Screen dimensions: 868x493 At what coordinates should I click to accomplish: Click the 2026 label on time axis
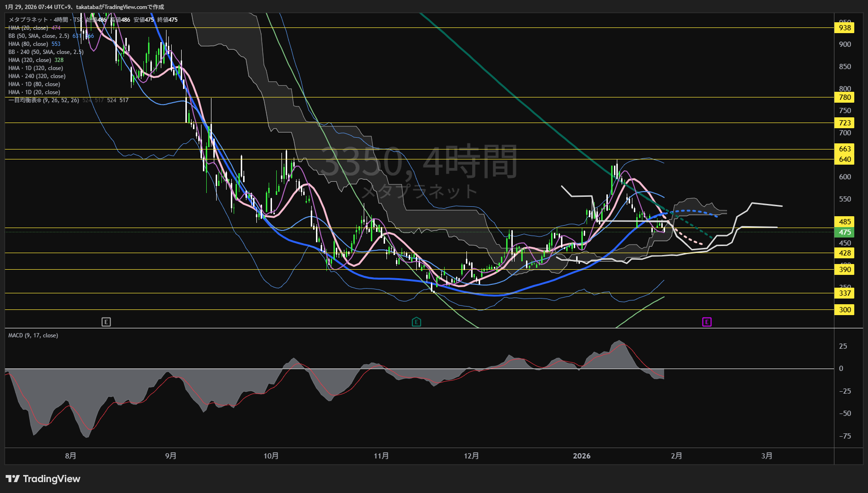(581, 456)
